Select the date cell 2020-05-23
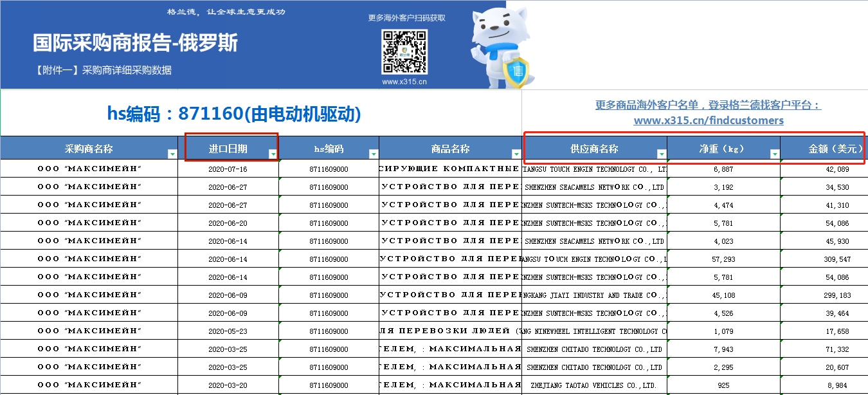 pyautogui.click(x=228, y=331)
